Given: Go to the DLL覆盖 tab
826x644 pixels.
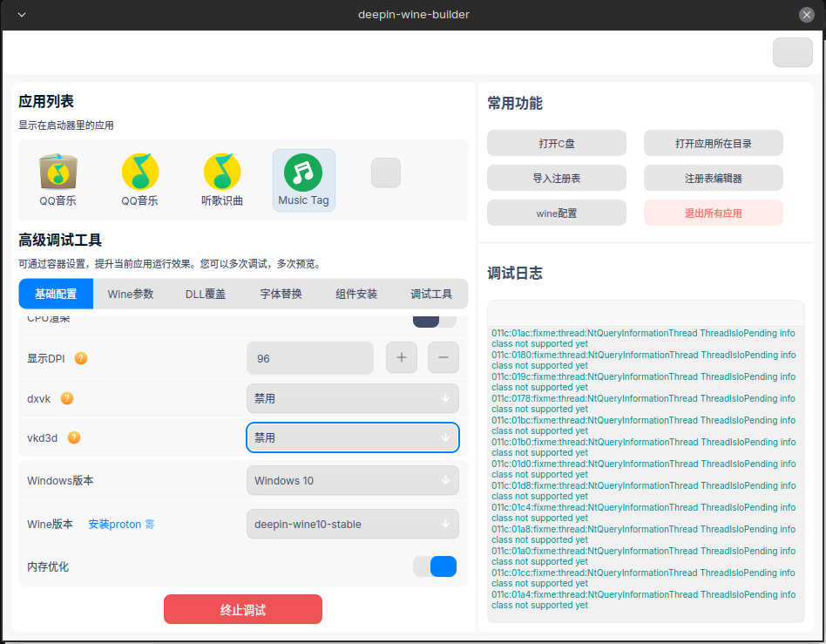Looking at the screenshot, I should [206, 294].
